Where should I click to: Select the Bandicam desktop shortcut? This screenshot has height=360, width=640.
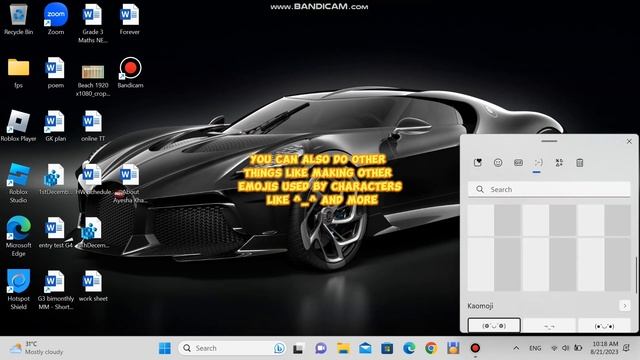tap(130, 73)
